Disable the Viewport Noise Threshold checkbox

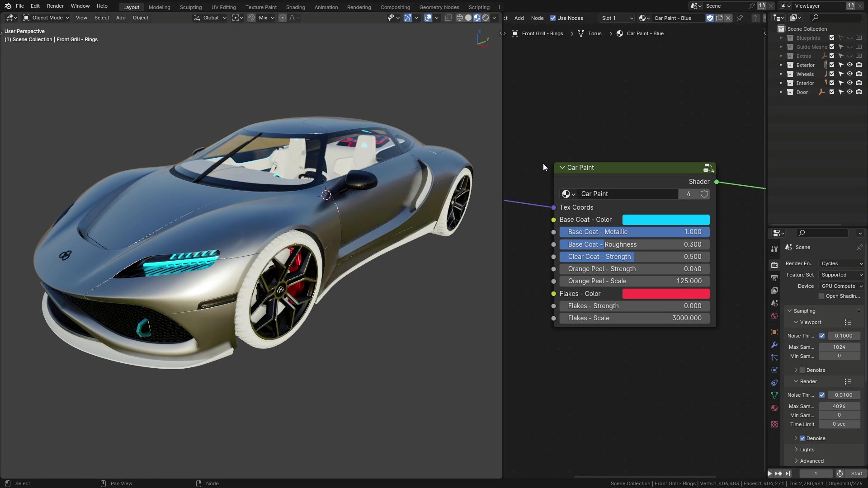click(822, 336)
